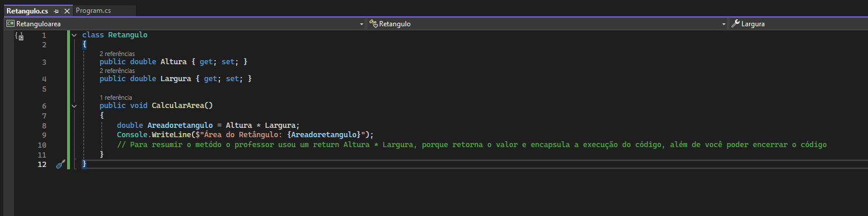Viewport: 868px width, 216px height.
Task: Open the 2 referências link above Altura
Action: click(117, 54)
